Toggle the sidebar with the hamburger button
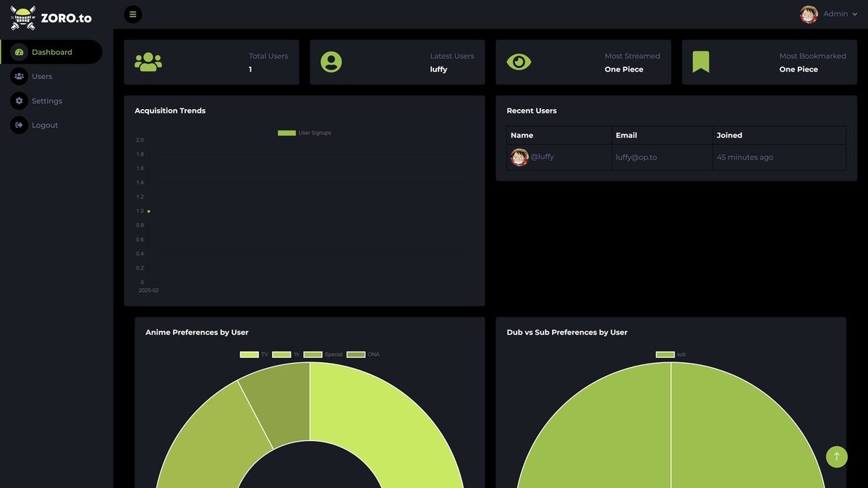Screen dimensions: 868x488 [x=133, y=14]
